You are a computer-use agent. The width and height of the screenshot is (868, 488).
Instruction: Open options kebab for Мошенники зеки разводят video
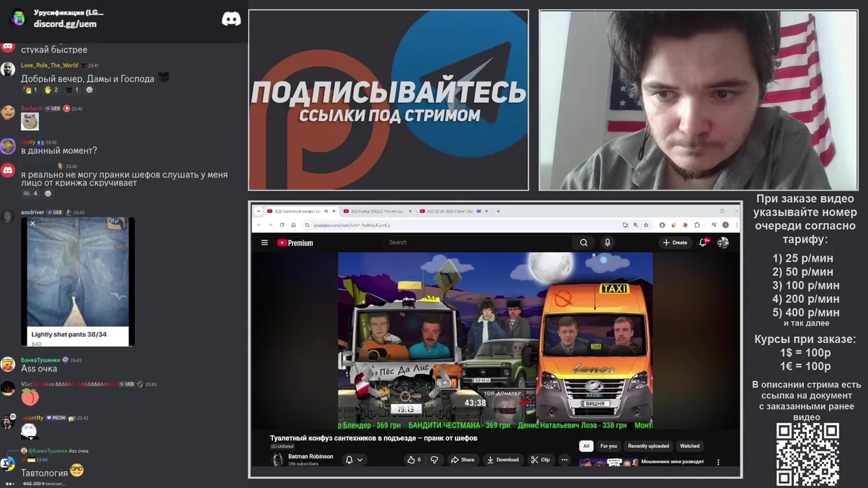718,462
